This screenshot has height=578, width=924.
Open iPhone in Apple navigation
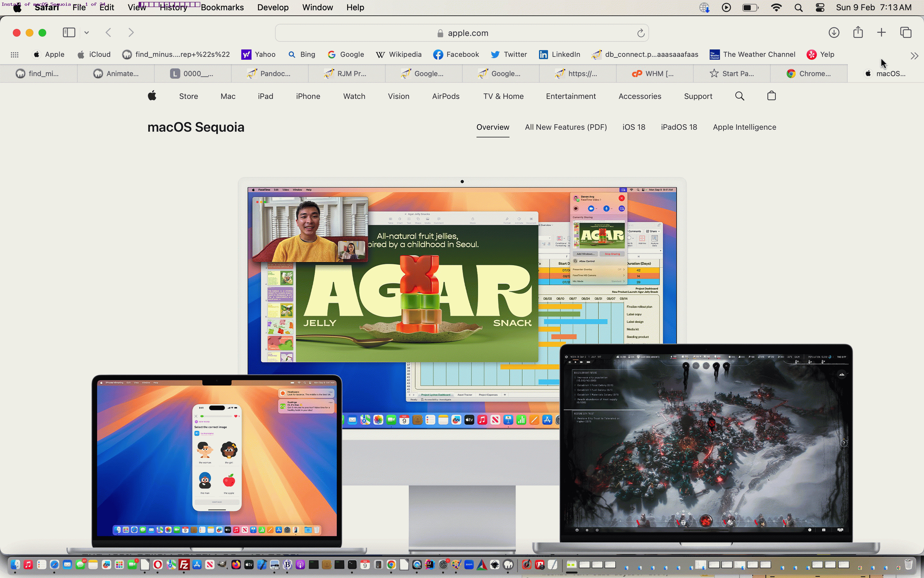coord(308,96)
